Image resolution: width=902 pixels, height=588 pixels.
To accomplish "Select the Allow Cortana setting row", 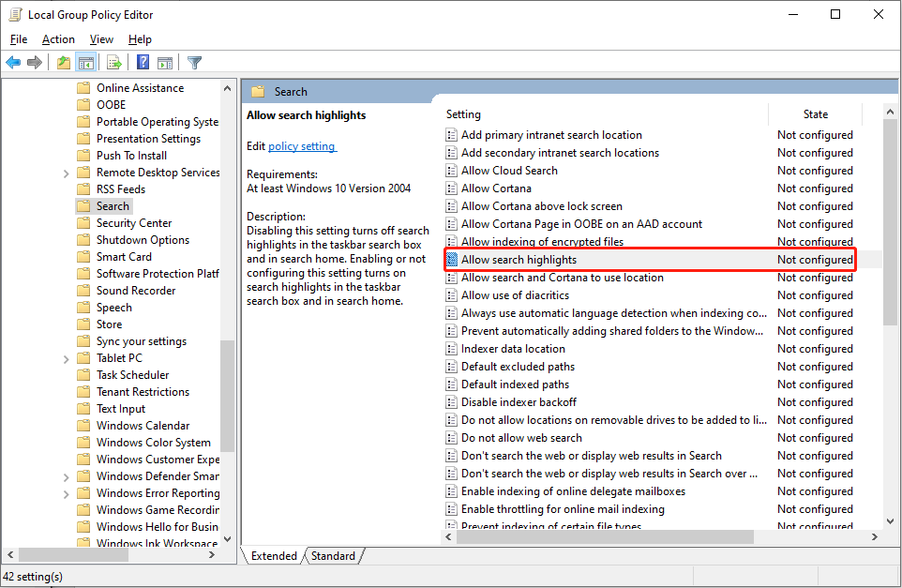I will [496, 188].
